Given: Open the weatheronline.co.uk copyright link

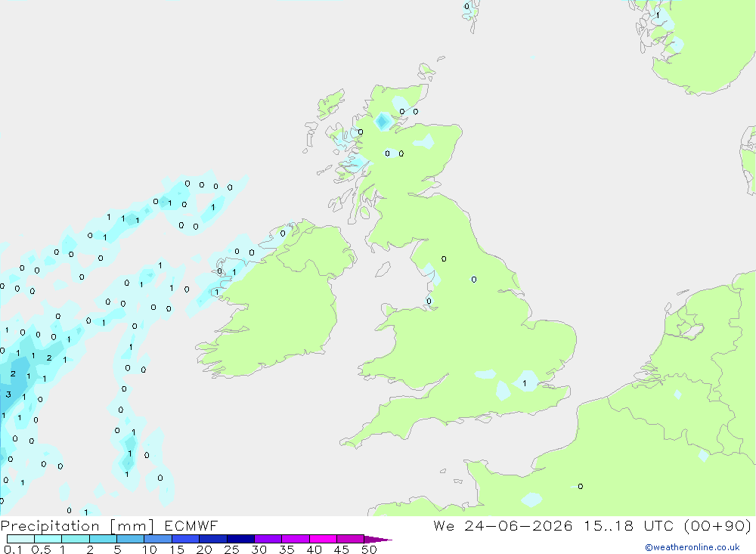Looking at the screenshot, I should coord(692,547).
